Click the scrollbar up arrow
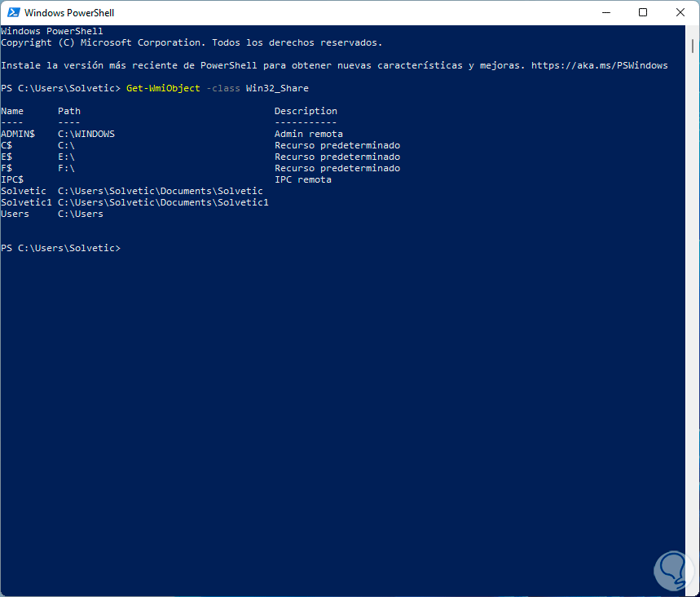Viewport: 700px width, 597px height. pos(693,32)
